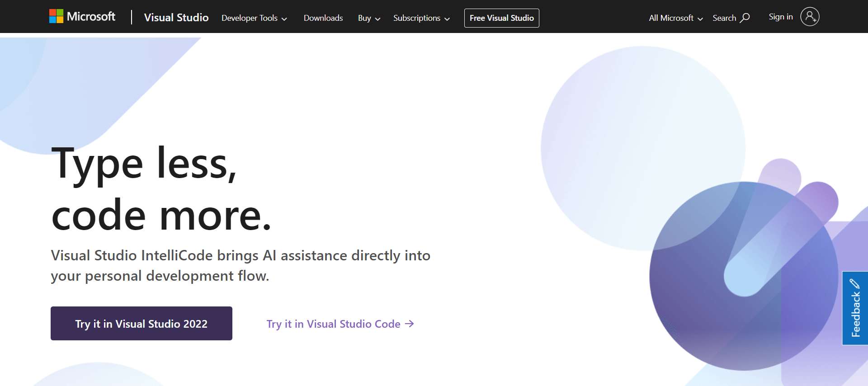Screen dimensions: 868x386
Task: Open the Subscriptions dropdown
Action: [x=421, y=18]
